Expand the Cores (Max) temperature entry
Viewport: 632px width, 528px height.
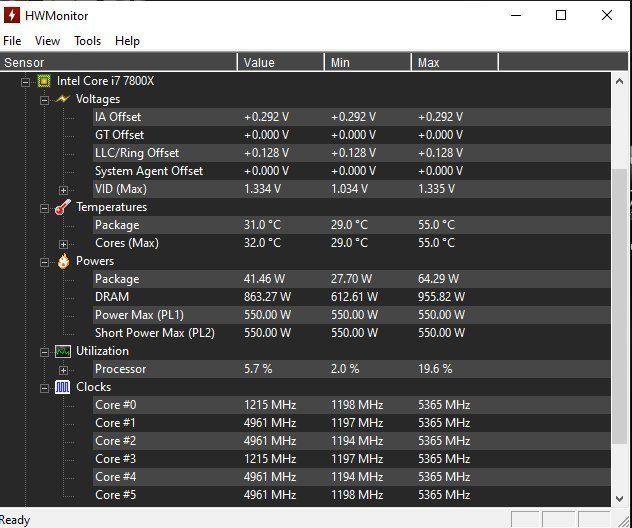(63, 243)
